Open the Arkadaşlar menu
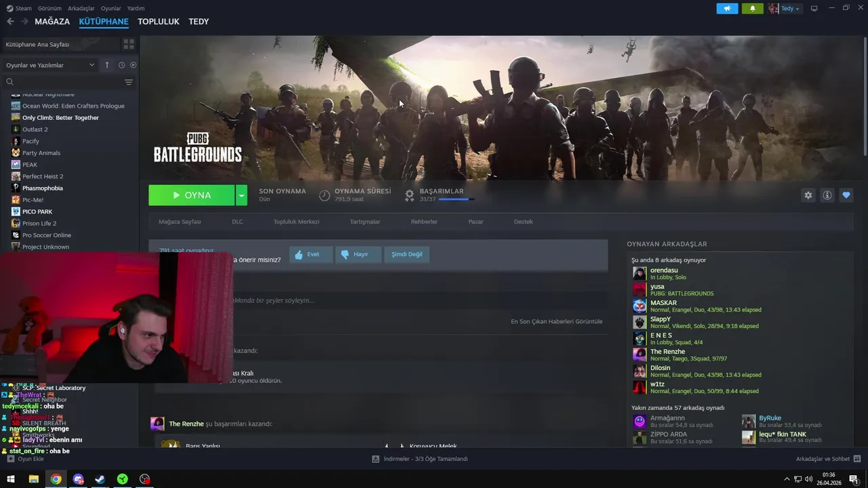Viewport: 868px width, 488px height. pyautogui.click(x=81, y=8)
